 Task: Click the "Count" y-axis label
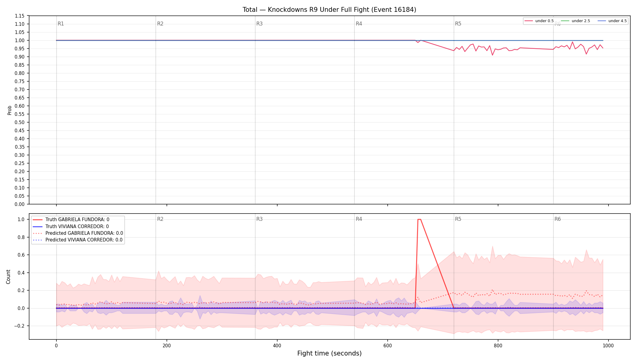coord(8,277)
